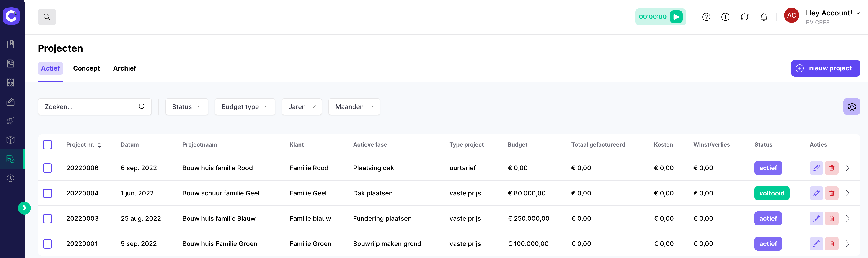The height and width of the screenshot is (258, 868).
Task: Open the book icon in sidebar
Action: [x=10, y=44]
